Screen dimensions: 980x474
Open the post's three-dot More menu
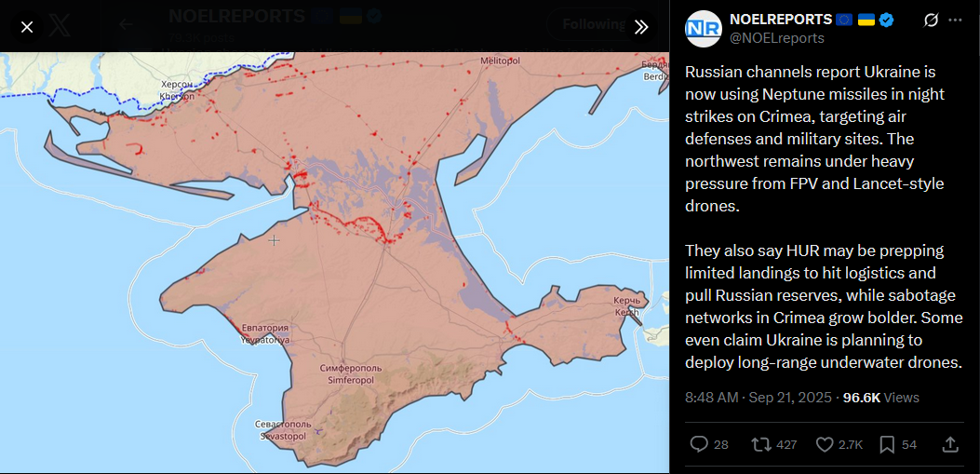tap(955, 20)
